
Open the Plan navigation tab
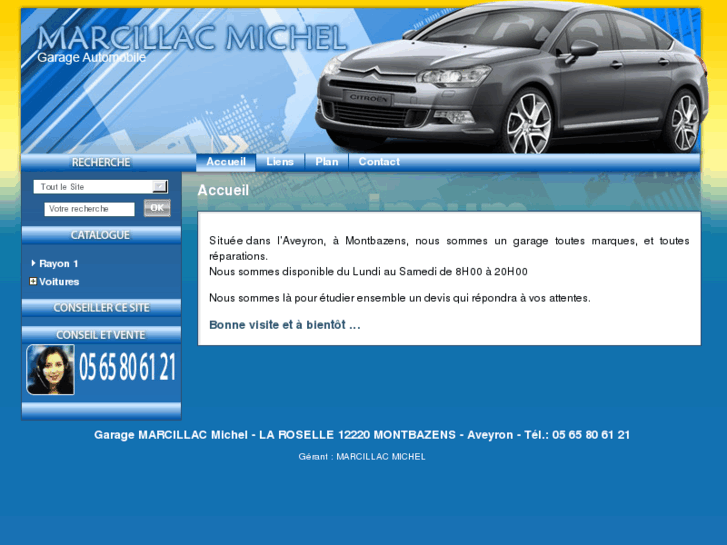(326, 162)
